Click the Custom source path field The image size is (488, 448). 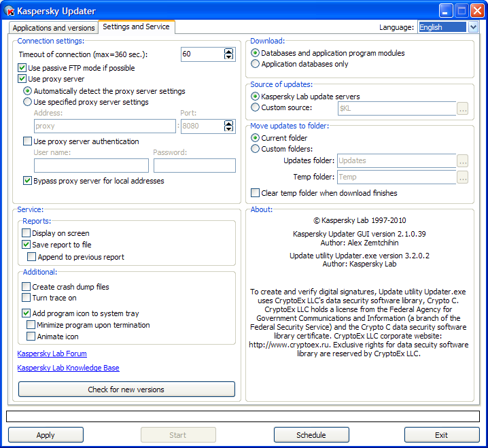[397, 108]
